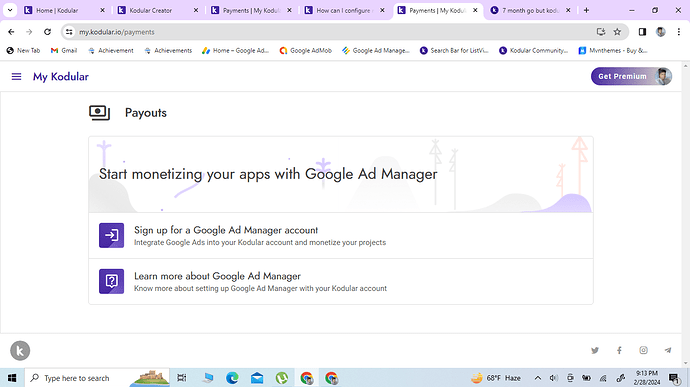Open Chrome three-dot menu
This screenshot has height=387, width=690.
679,32
